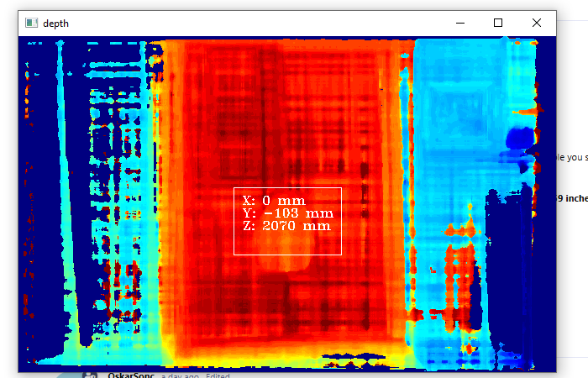Maximize the depth window
The width and height of the screenshot is (588, 378).
coord(498,24)
